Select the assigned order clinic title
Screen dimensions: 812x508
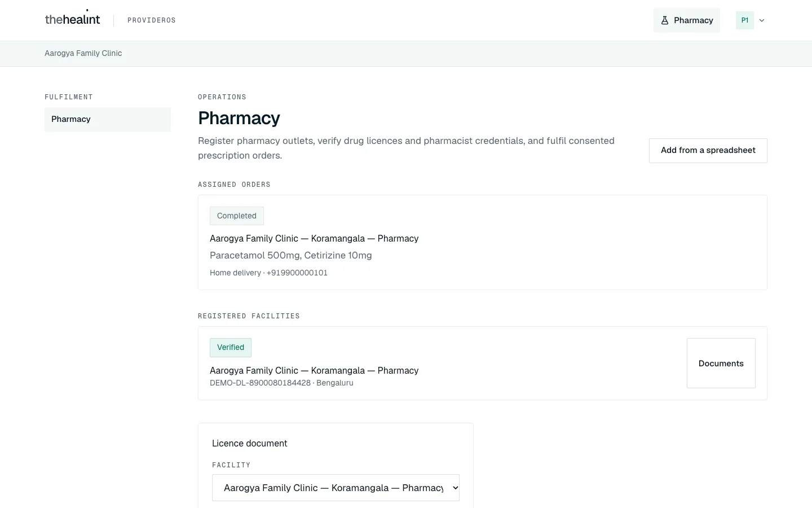click(x=314, y=239)
